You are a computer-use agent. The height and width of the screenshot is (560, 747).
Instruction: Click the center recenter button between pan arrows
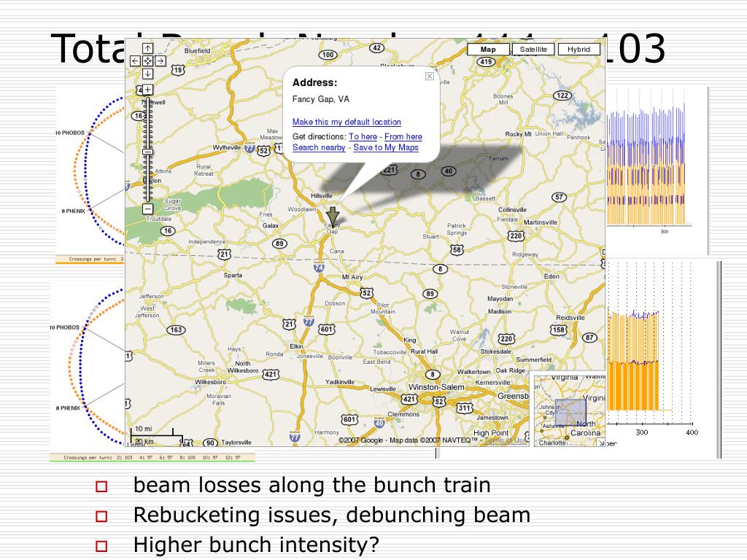[x=147, y=61]
